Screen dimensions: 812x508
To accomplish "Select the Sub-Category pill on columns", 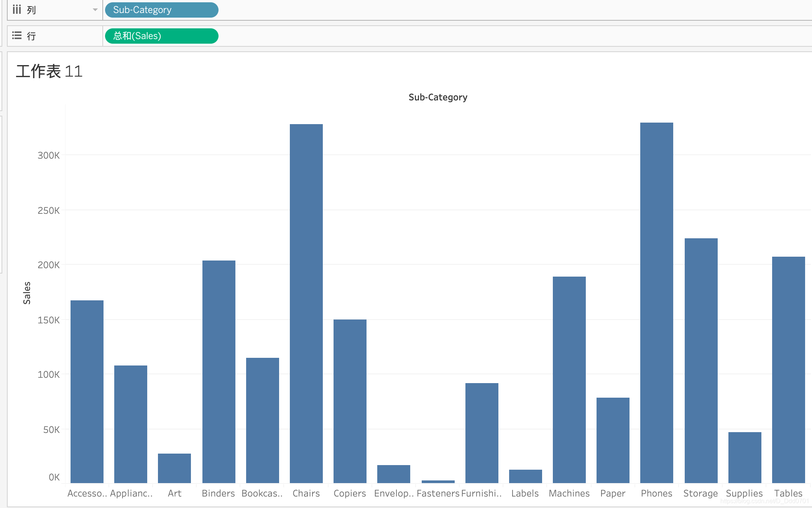I will (x=161, y=10).
